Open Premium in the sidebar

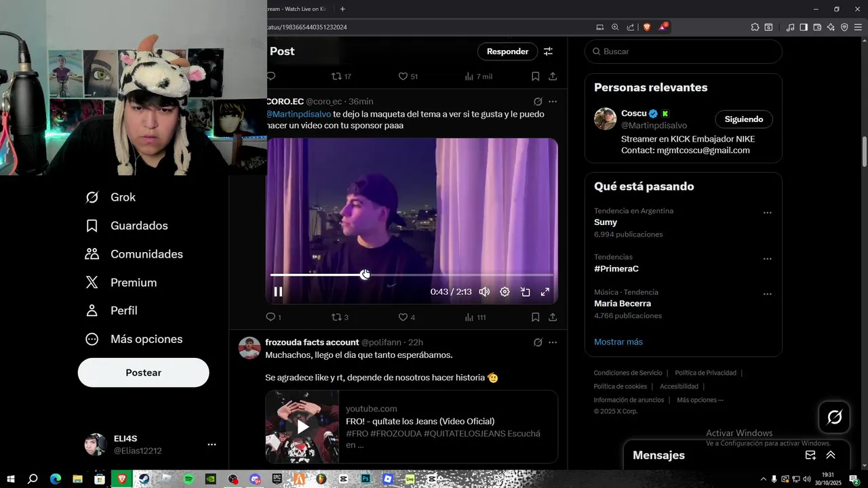tap(121, 283)
